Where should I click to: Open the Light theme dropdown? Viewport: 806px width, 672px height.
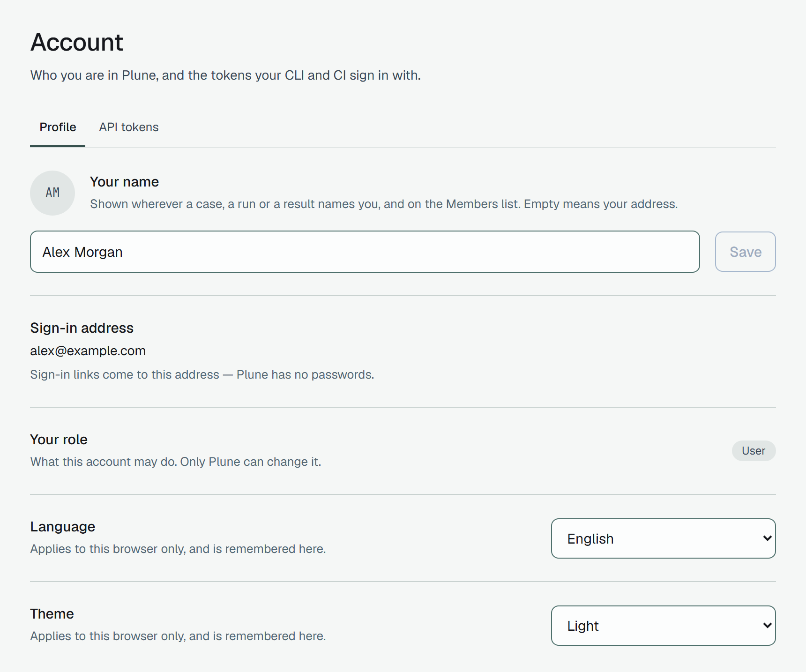[663, 626]
